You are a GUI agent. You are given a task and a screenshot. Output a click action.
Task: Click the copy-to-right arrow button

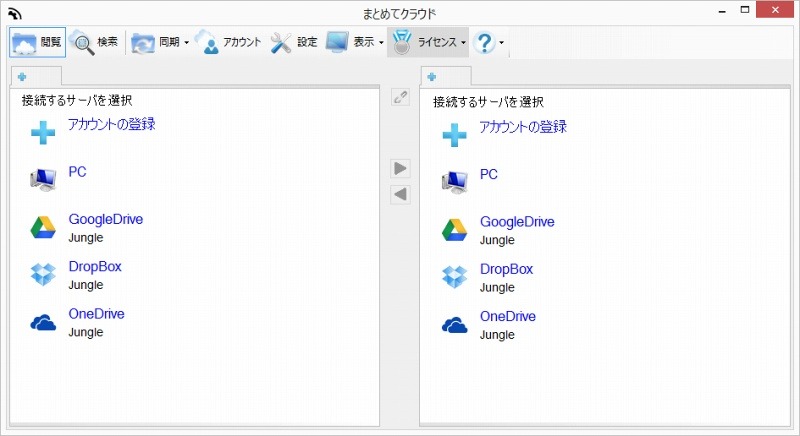[x=401, y=168]
